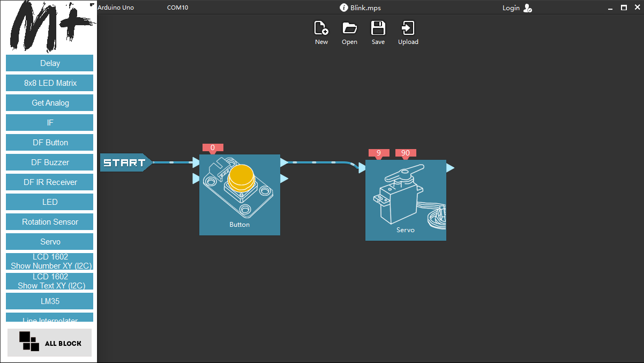Edit the Servo pin value 9
This screenshot has width=644, height=363.
click(x=379, y=153)
